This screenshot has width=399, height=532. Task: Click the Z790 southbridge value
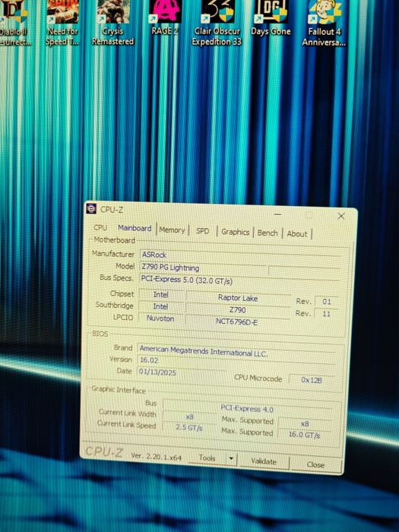237,310
